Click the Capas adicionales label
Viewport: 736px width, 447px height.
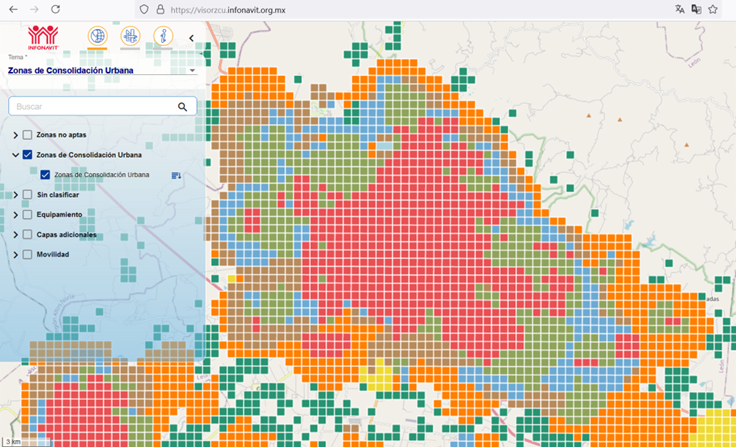tap(67, 234)
